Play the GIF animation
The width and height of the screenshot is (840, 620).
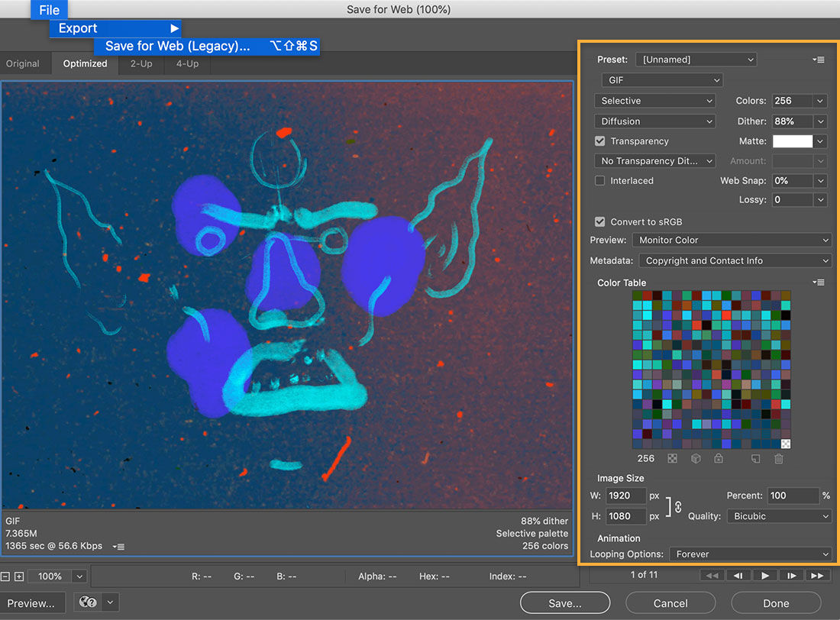pyautogui.click(x=765, y=576)
